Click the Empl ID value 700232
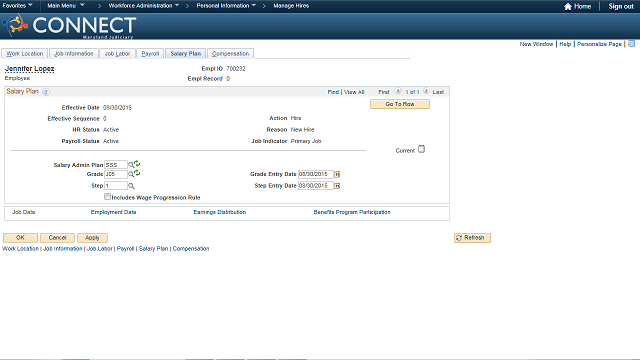The image size is (640, 360). tap(236, 69)
